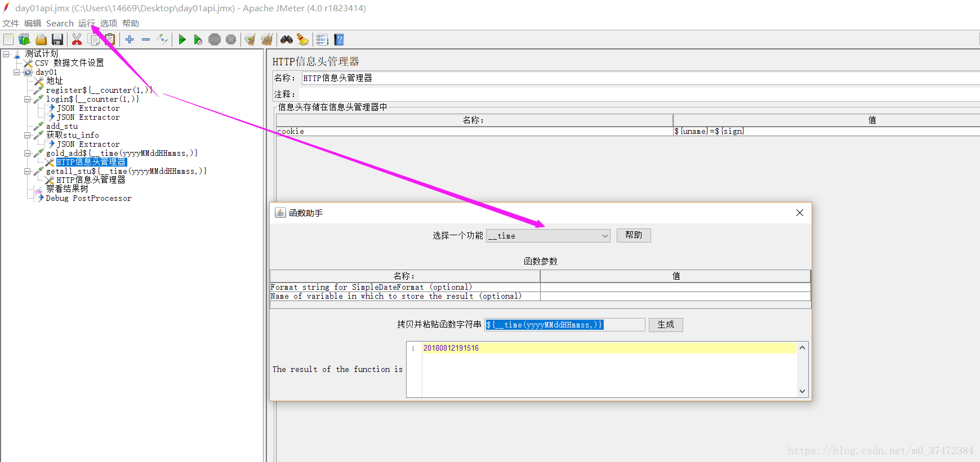The image size is (980, 462).
Task: Select the cookie header name cell
Action: (474, 131)
